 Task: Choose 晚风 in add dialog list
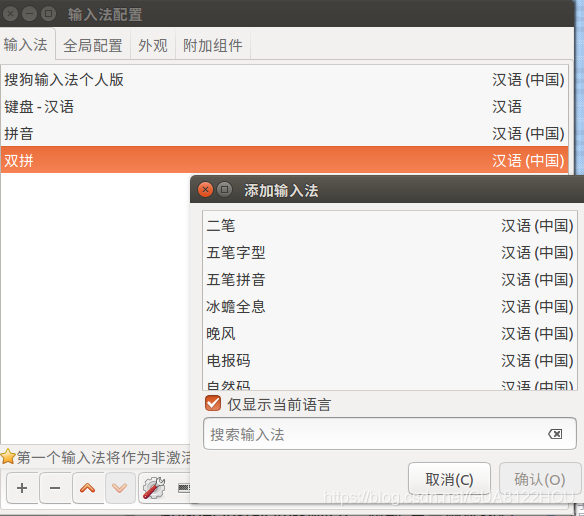[390, 334]
